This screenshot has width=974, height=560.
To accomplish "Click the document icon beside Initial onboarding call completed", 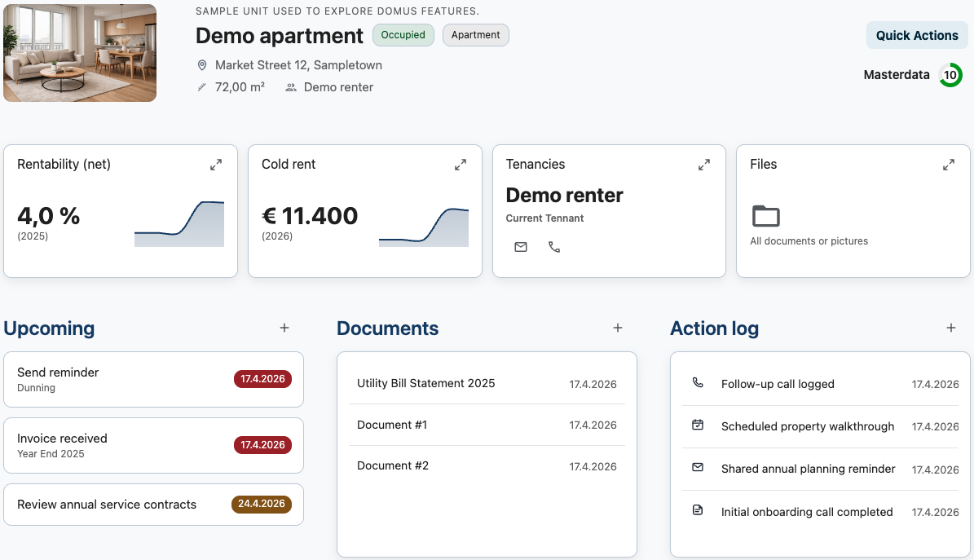I will [697, 509].
